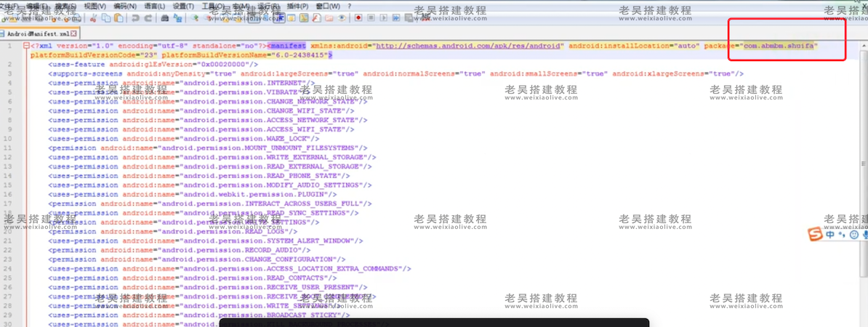Click the Sogou input method S logo
The width and height of the screenshot is (868, 327).
(x=815, y=235)
